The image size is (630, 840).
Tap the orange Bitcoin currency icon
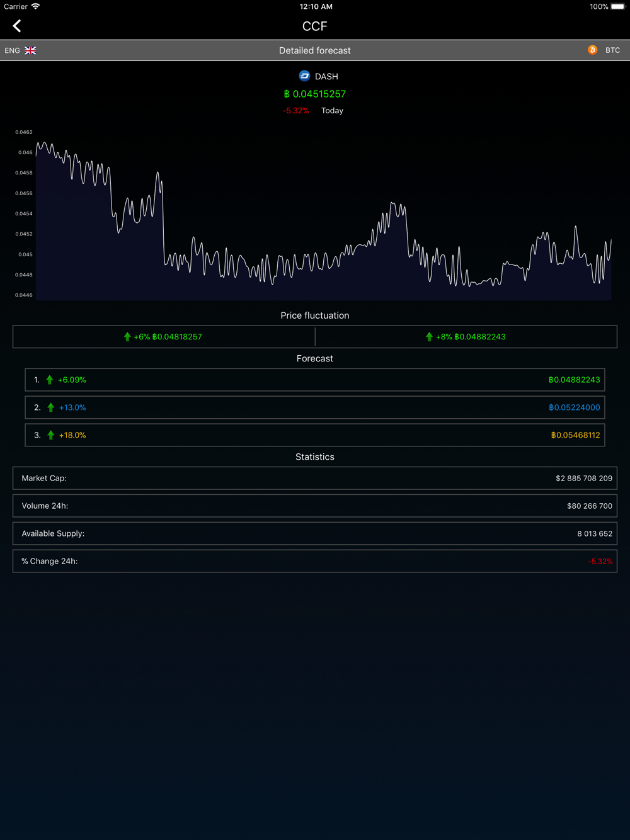593,50
